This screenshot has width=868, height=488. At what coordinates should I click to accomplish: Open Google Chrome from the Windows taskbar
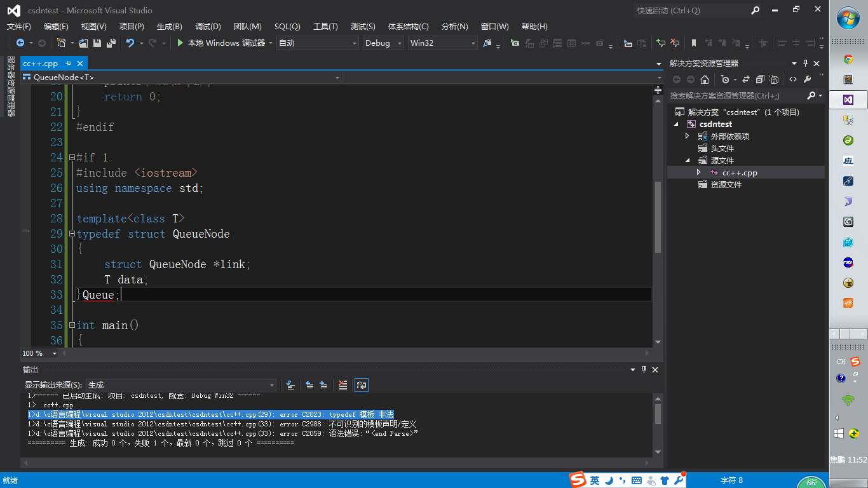(x=848, y=59)
